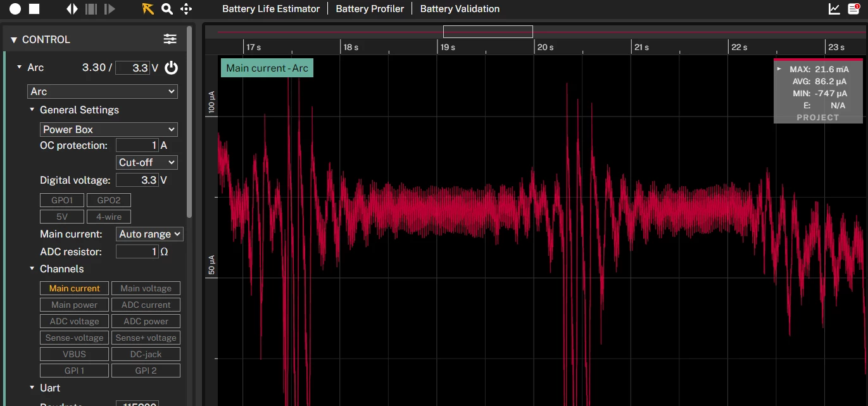
Task: Start recording with the round record button
Action: pos(15,9)
